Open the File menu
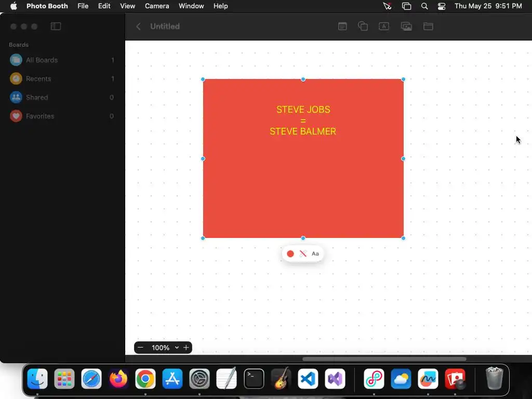 pyautogui.click(x=83, y=6)
